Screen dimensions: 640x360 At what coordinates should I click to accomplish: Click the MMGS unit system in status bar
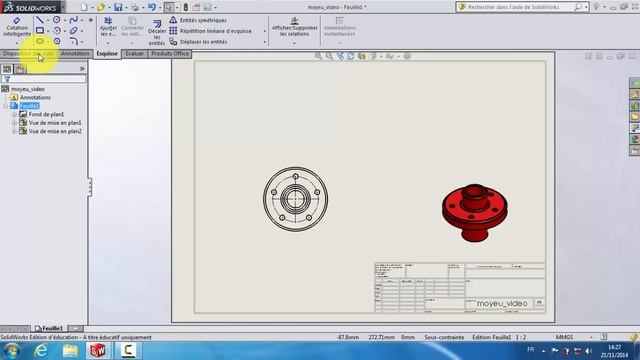(x=564, y=337)
